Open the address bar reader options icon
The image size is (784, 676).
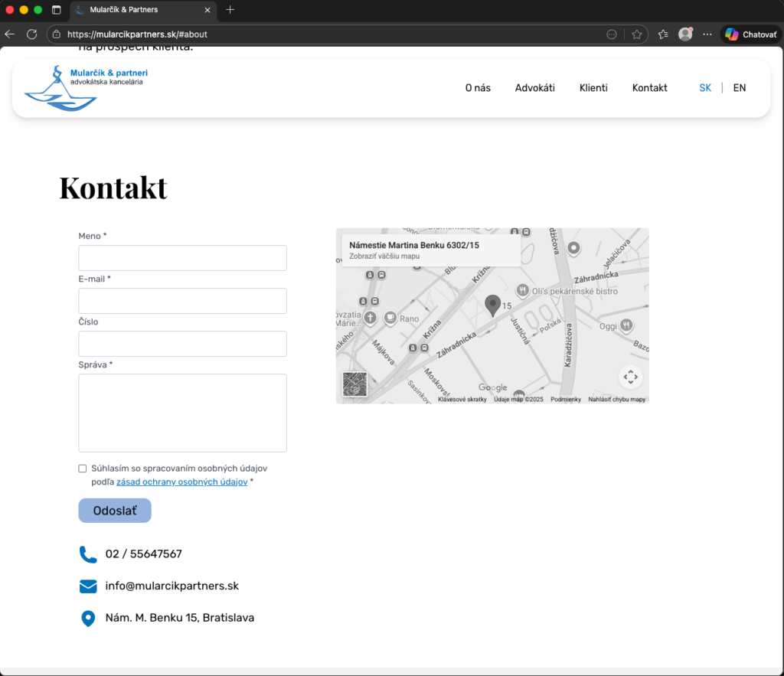pos(612,34)
